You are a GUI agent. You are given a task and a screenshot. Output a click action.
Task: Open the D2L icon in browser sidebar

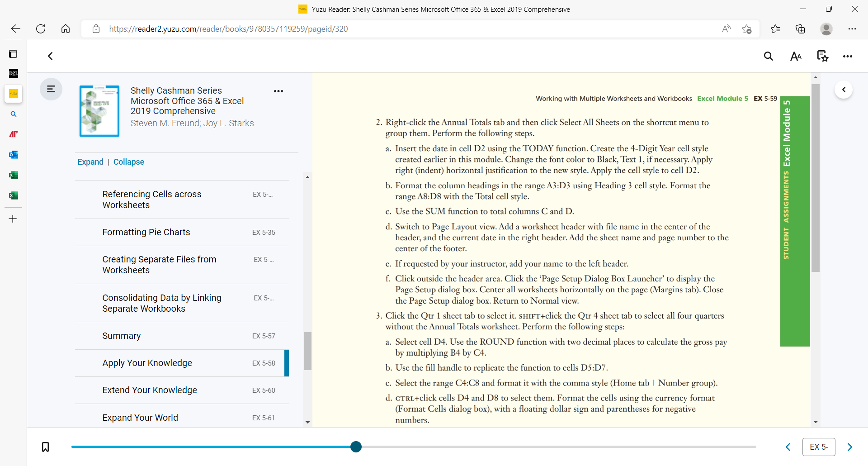14,73
